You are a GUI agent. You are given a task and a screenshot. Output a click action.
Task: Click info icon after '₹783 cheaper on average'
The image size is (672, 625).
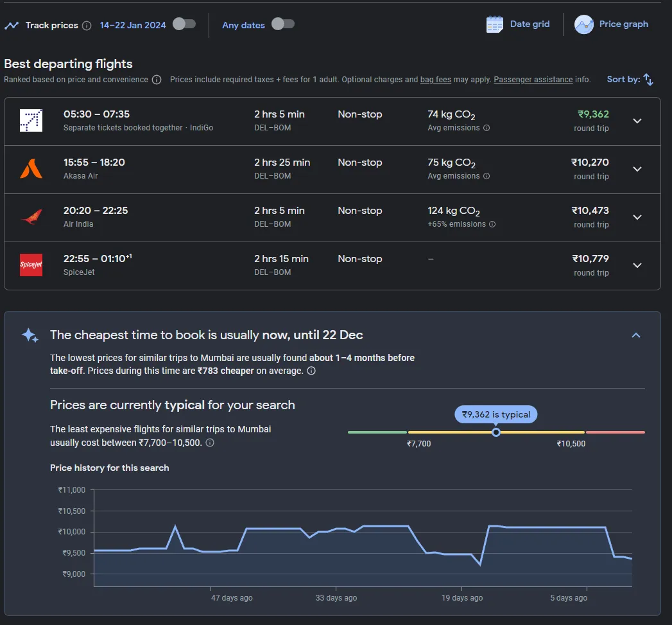[x=311, y=371]
